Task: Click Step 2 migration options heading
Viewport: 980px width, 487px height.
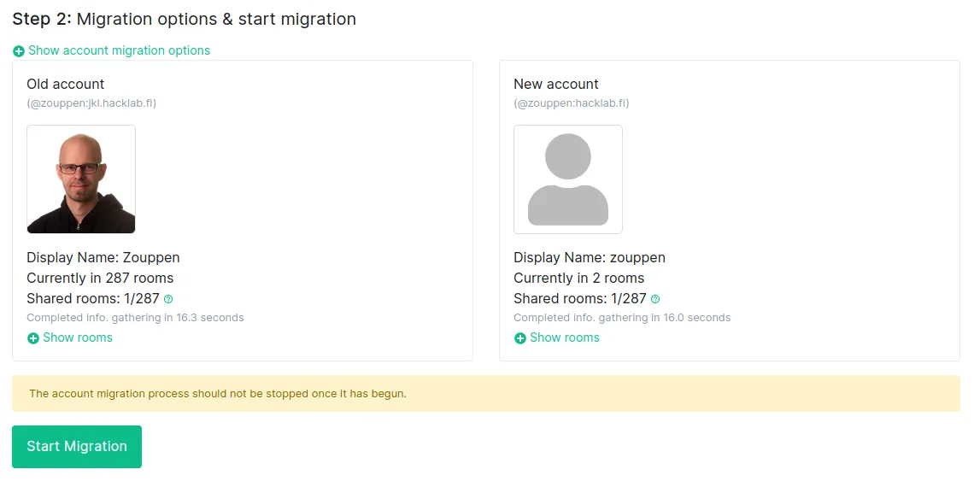Action: tap(185, 20)
